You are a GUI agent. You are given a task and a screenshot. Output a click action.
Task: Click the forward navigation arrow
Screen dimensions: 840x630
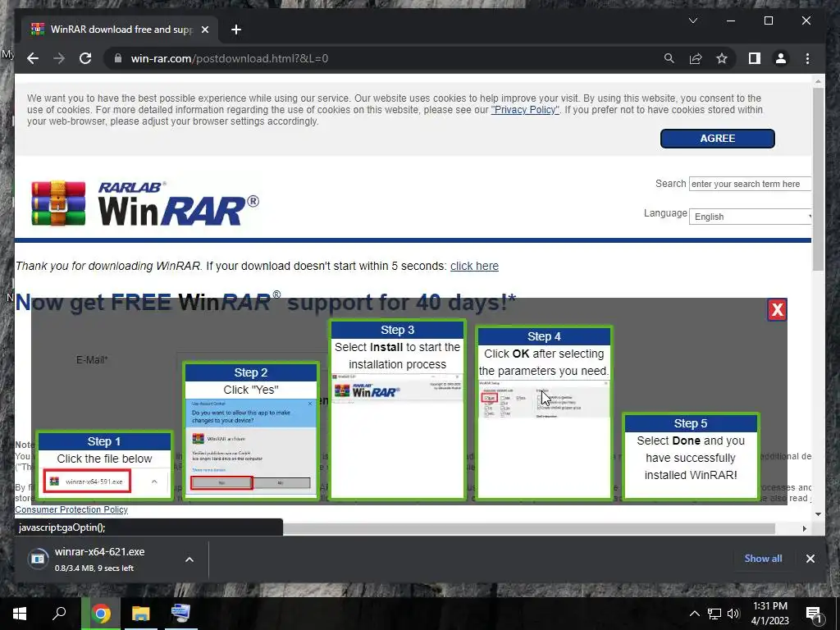point(59,58)
